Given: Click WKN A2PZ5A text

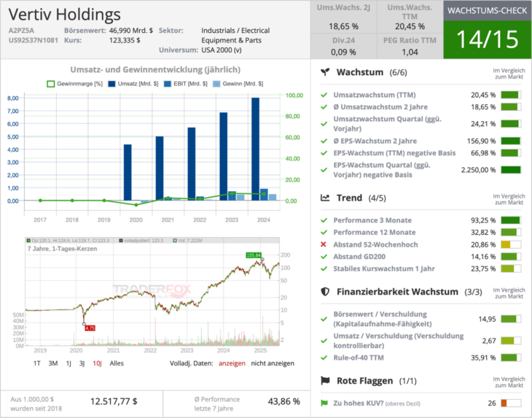Looking at the screenshot, I should tap(21, 31).
